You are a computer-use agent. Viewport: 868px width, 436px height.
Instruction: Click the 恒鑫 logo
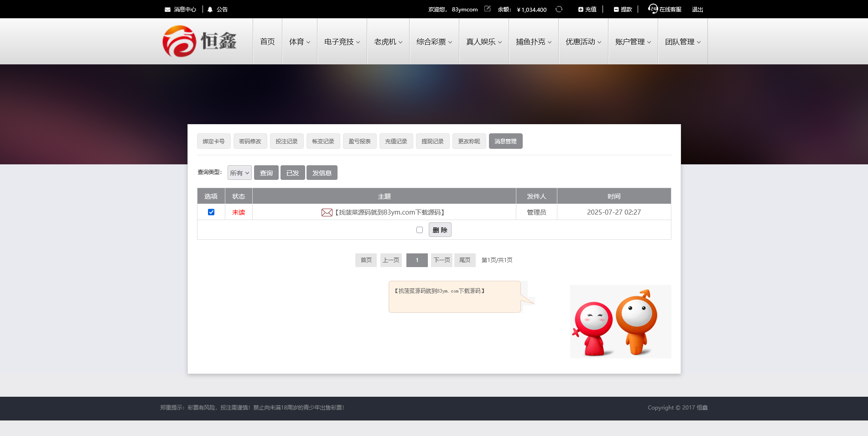tap(199, 41)
